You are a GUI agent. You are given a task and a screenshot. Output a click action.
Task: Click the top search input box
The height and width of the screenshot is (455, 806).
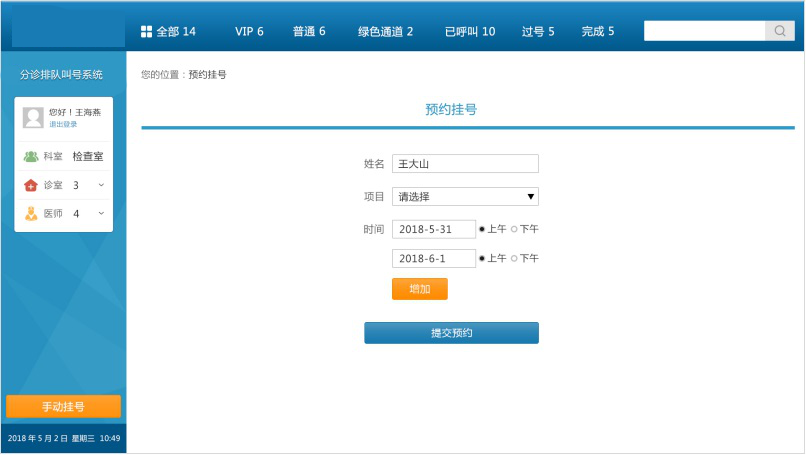(705, 31)
